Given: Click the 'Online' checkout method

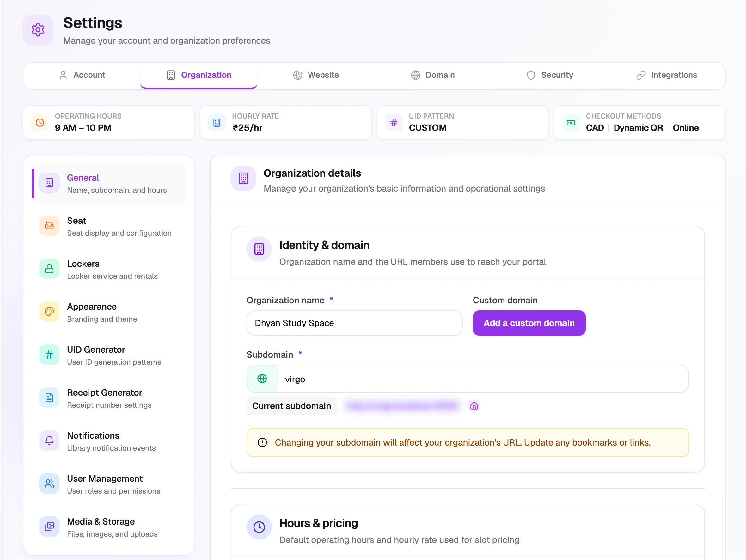Looking at the screenshot, I should pyautogui.click(x=686, y=128).
